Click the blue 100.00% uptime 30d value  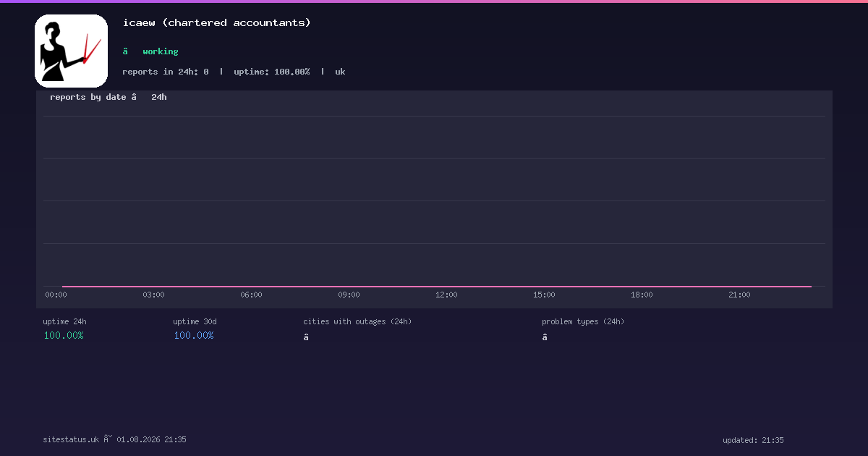coord(194,335)
